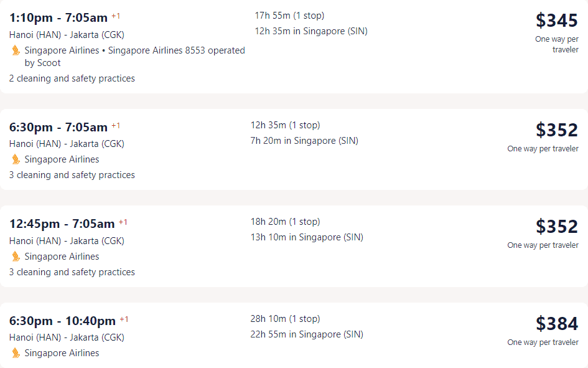This screenshot has height=368, width=588.
Task: Click 12h 35m (1 stop) duration text
Action: click(x=286, y=125)
